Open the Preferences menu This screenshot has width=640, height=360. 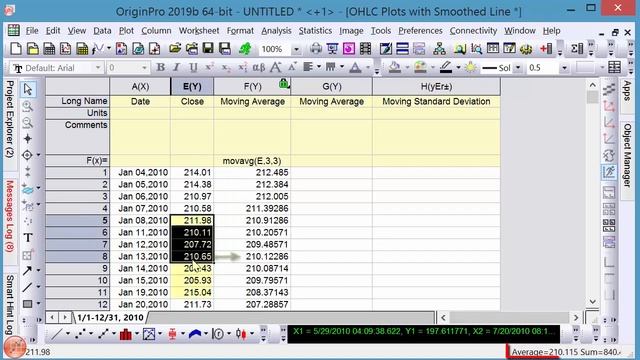point(420,31)
